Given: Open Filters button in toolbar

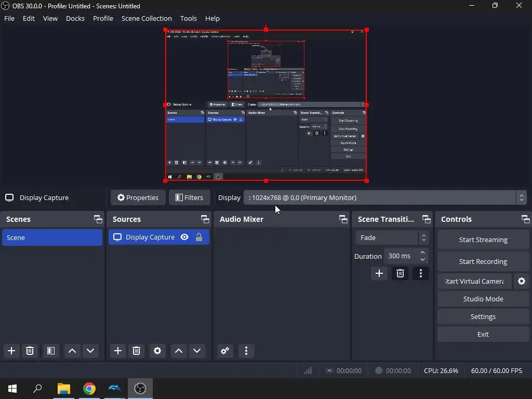Looking at the screenshot, I should pyautogui.click(x=189, y=197).
